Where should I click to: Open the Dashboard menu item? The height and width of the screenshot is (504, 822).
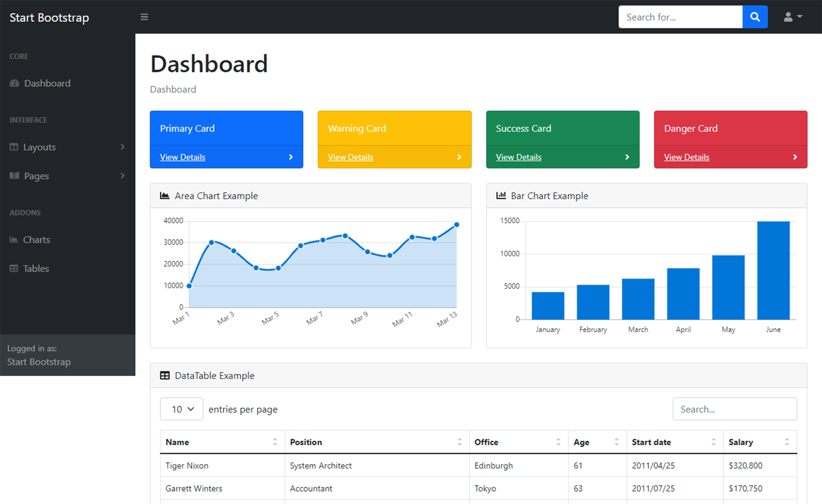click(x=46, y=83)
